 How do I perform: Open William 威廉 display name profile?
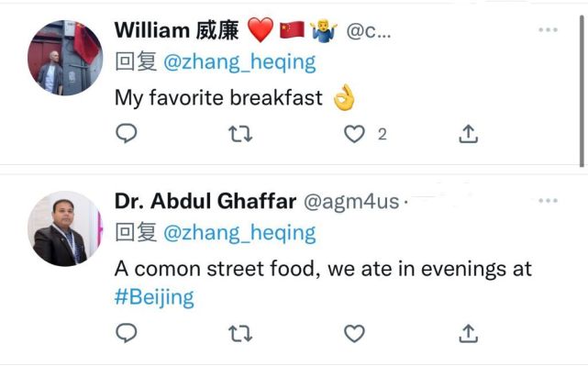(x=177, y=30)
